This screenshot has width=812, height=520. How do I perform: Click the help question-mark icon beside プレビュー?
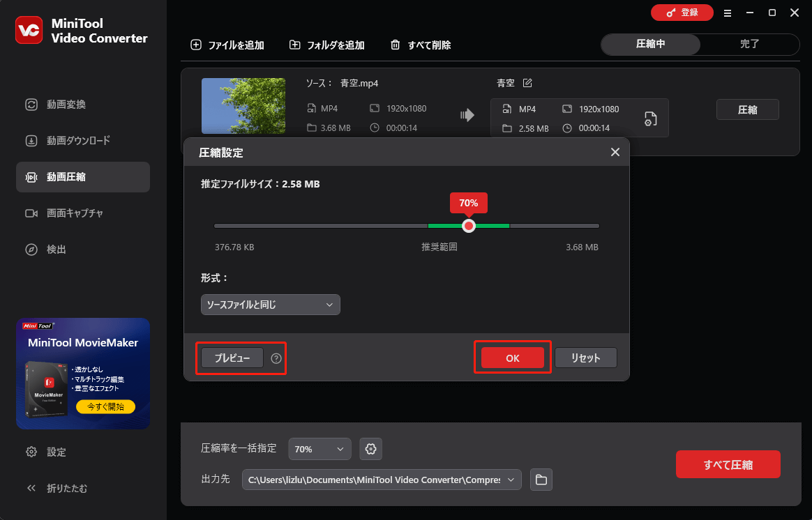click(276, 358)
